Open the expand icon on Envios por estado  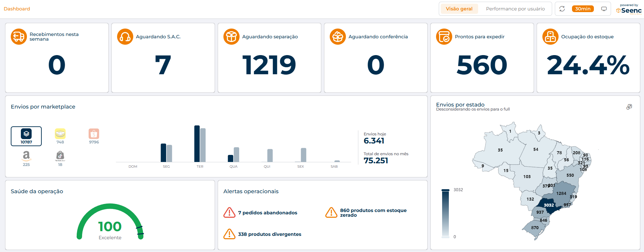click(629, 107)
